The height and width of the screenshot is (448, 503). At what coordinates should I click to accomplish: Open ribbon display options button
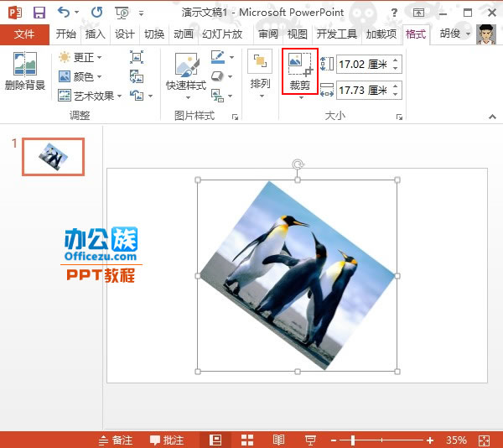418,13
